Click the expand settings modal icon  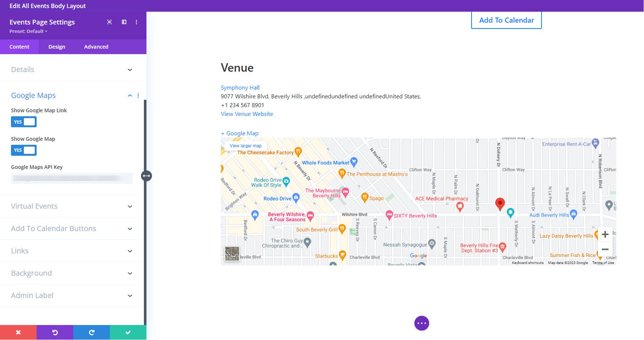[109, 22]
